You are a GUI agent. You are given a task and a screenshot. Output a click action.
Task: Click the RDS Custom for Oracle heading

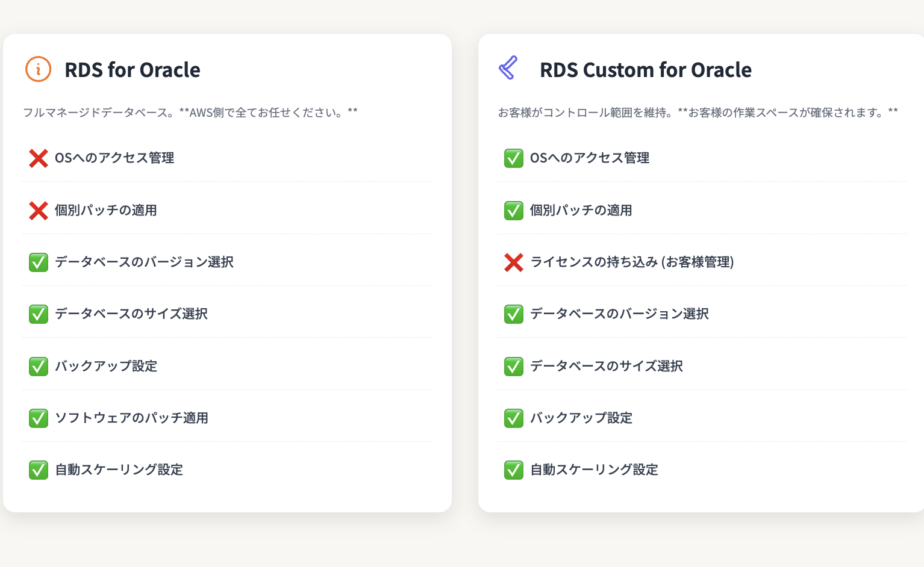tap(645, 70)
